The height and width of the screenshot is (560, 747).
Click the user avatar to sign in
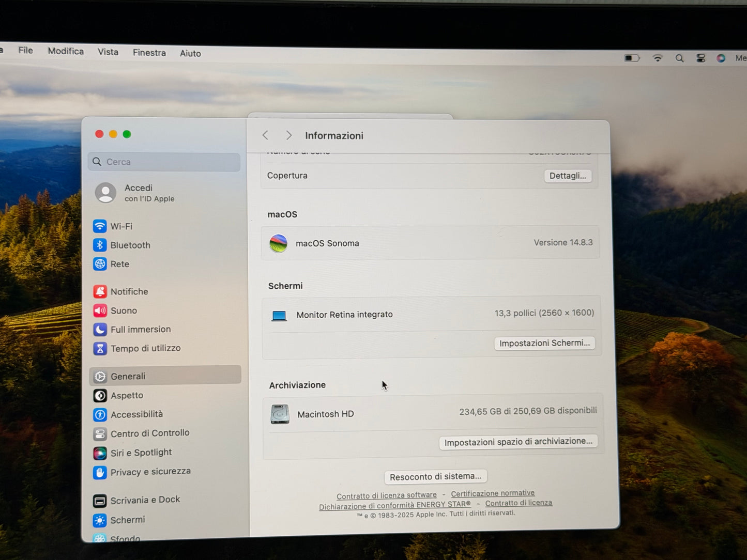pos(105,193)
